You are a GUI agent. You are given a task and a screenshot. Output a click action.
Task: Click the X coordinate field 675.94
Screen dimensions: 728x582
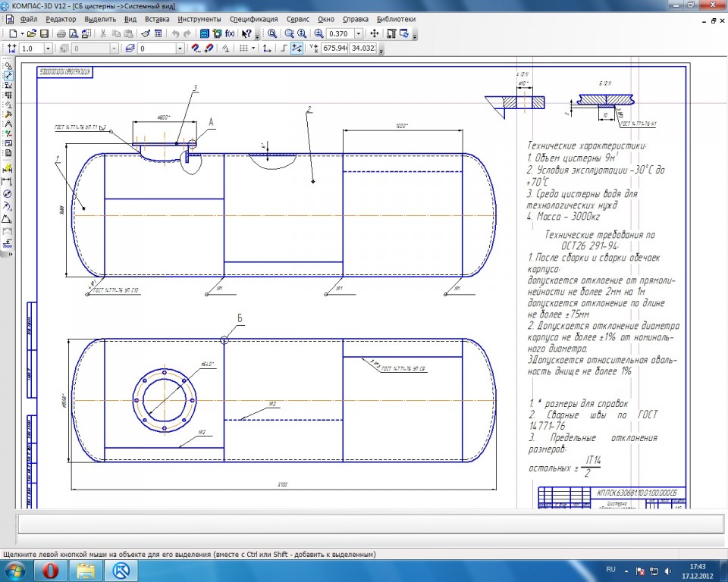click(334, 48)
